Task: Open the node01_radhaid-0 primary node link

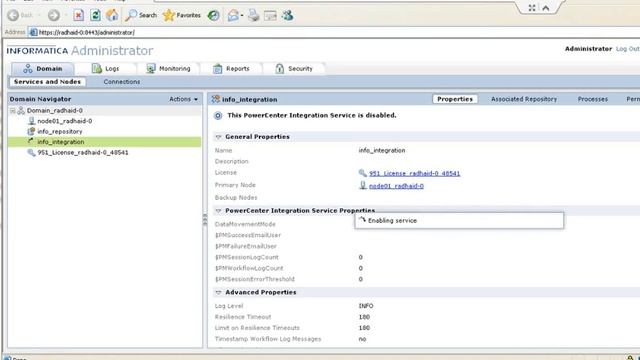Action: point(396,186)
